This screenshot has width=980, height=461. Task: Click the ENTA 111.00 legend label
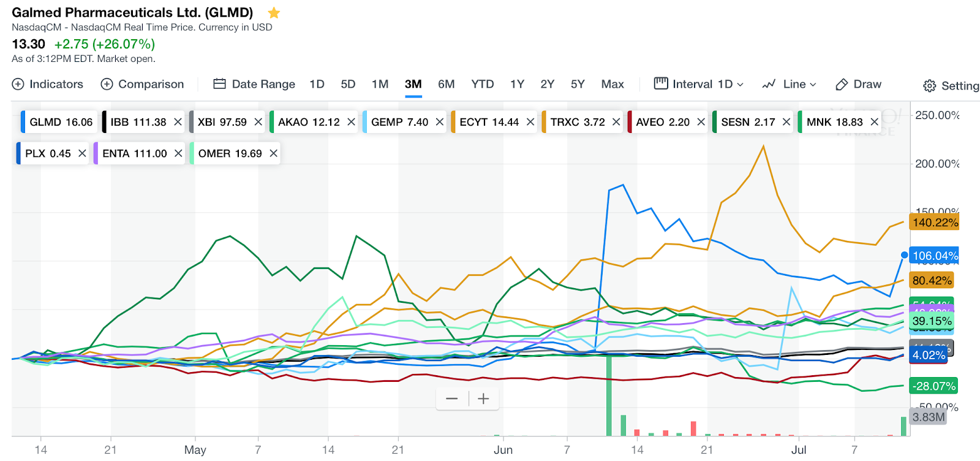pos(135,153)
